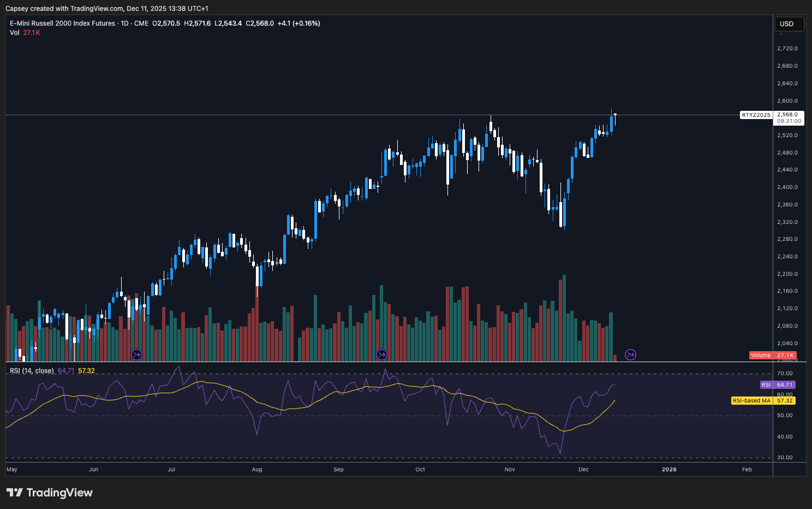Click the scroll-to-latest-bar purple arrow icon

click(630, 354)
